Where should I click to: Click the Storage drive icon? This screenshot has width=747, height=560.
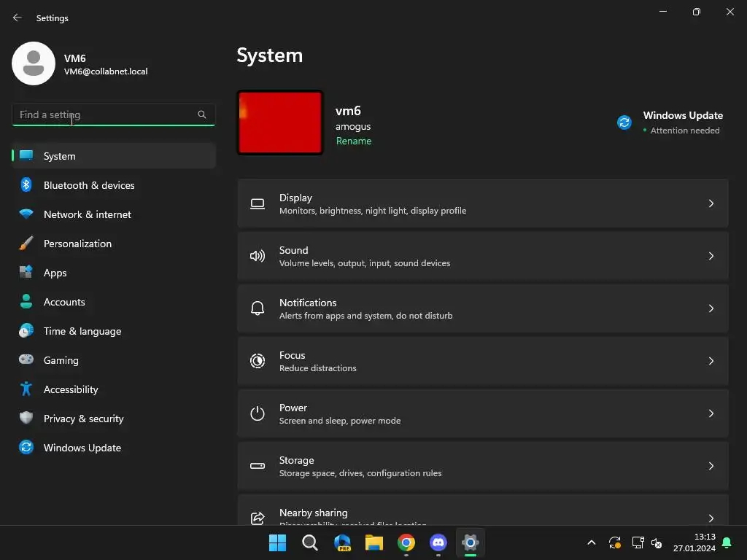[x=258, y=466]
